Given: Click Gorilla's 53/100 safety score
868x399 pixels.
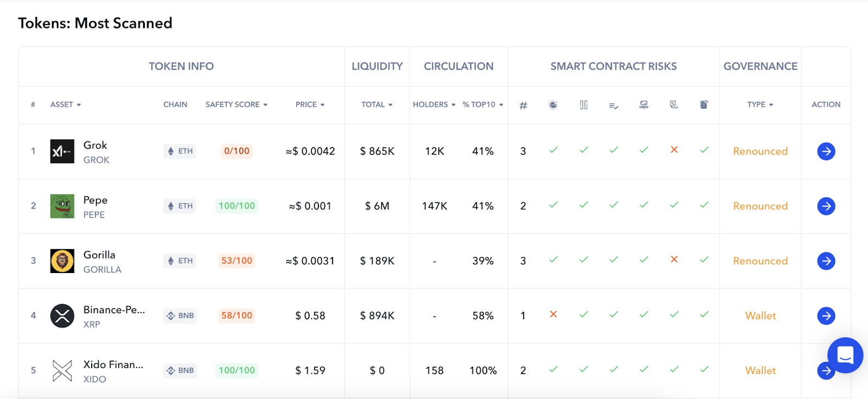Looking at the screenshot, I should pos(237,261).
